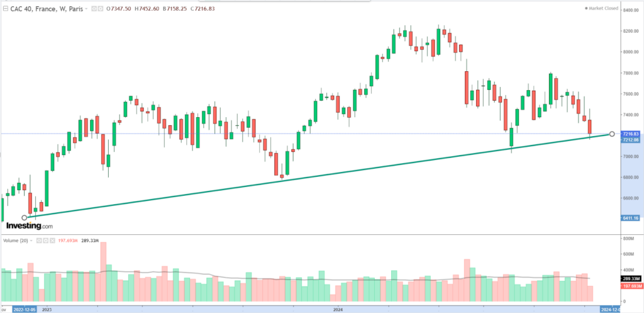Select the 2022-12-05 date marker

[x=23, y=309]
